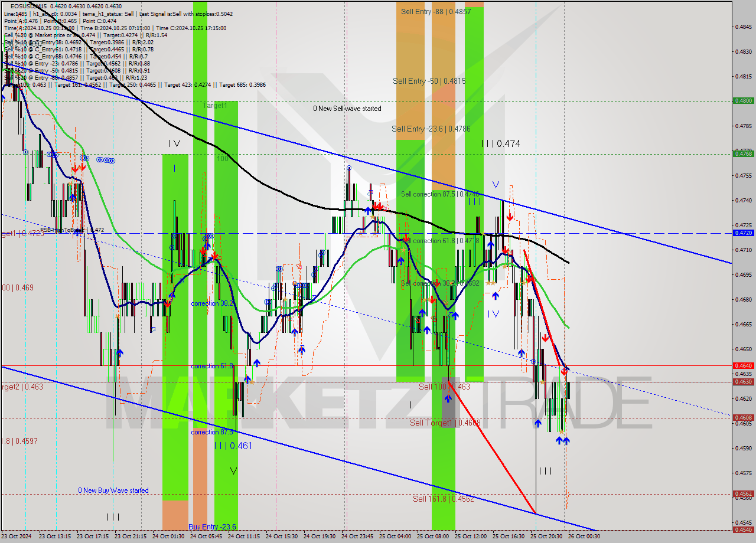This screenshot has height=543, width=756.
Task: Click the 'I I I 0.461' wave label
Action: (x=233, y=446)
